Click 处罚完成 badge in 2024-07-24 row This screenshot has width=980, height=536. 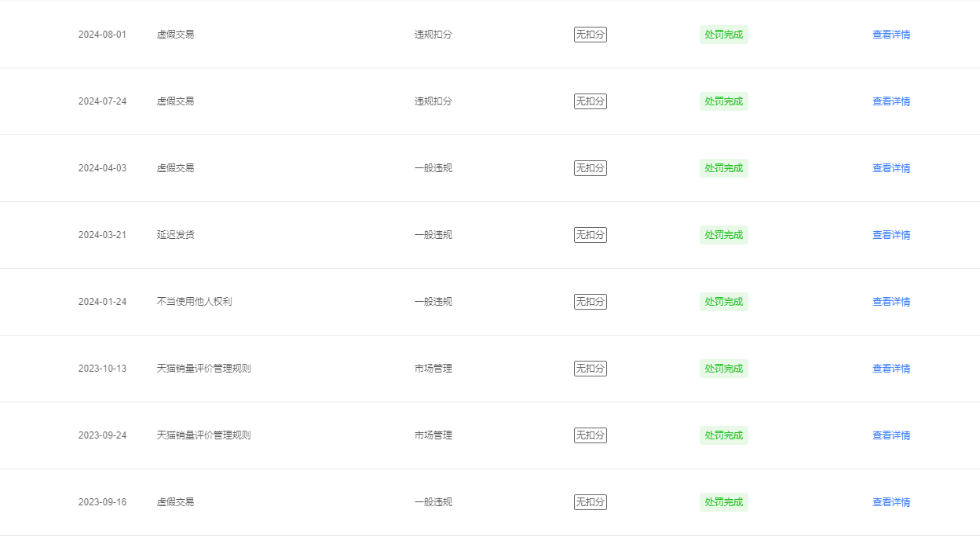point(724,101)
